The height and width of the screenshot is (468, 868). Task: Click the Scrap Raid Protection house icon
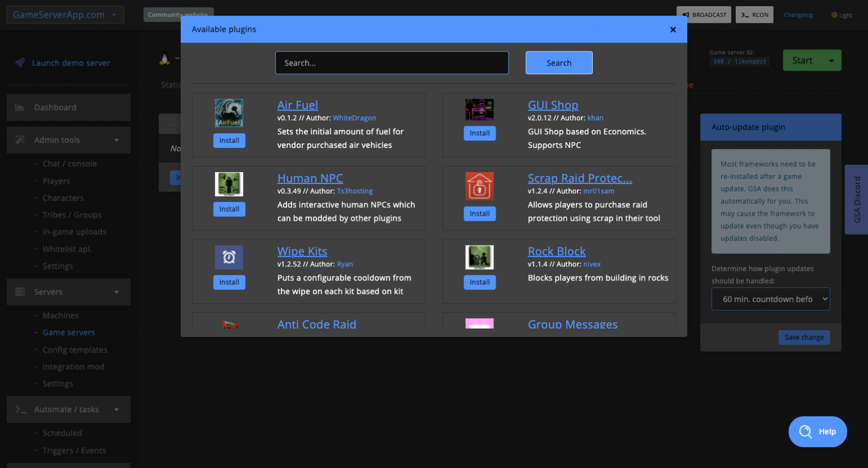479,186
